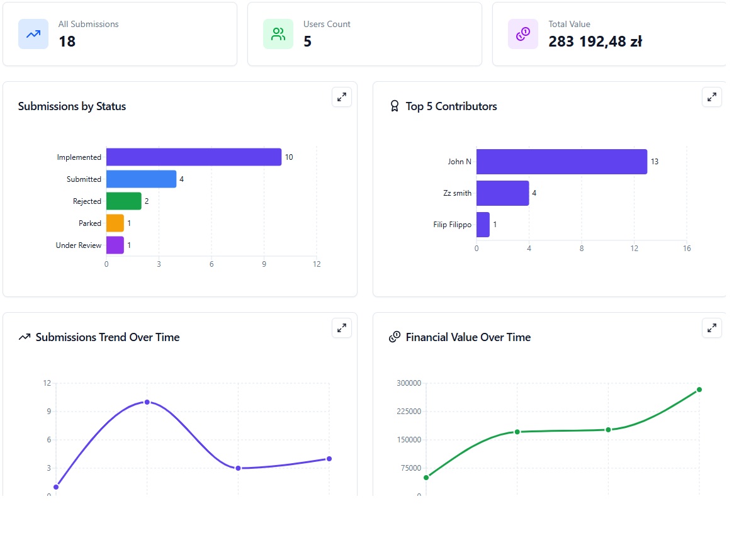Click the "John N" contributor label

(x=460, y=162)
